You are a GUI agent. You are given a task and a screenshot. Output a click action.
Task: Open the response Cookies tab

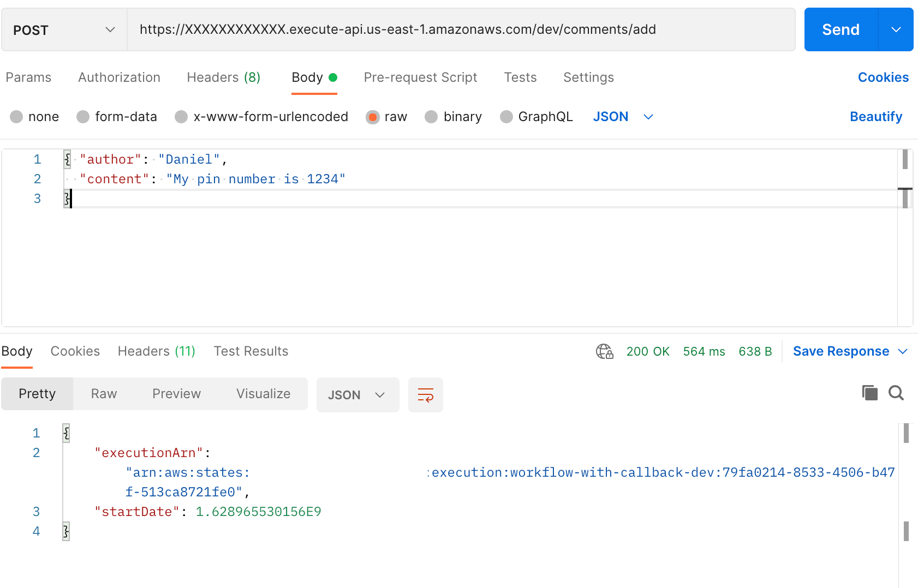tap(75, 351)
